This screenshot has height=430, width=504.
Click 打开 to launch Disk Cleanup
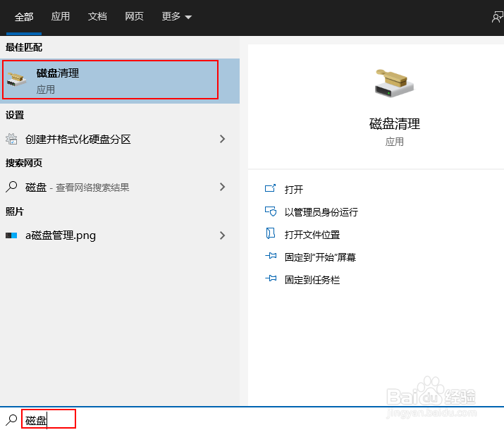[294, 190]
